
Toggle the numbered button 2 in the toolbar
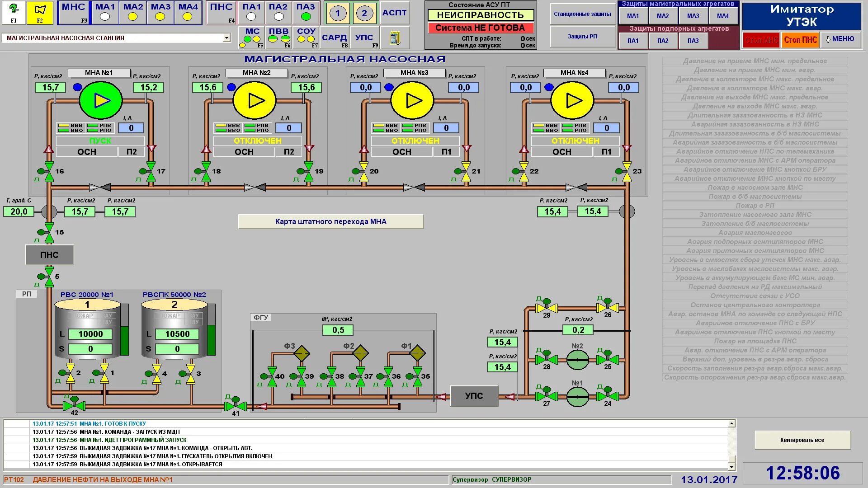tap(364, 13)
